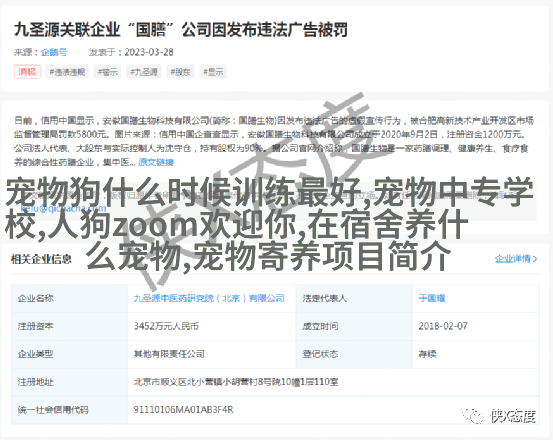The height and width of the screenshot is (440, 553).
Task: Click the article headline about 国膳 company
Action: pyautogui.click(x=181, y=30)
